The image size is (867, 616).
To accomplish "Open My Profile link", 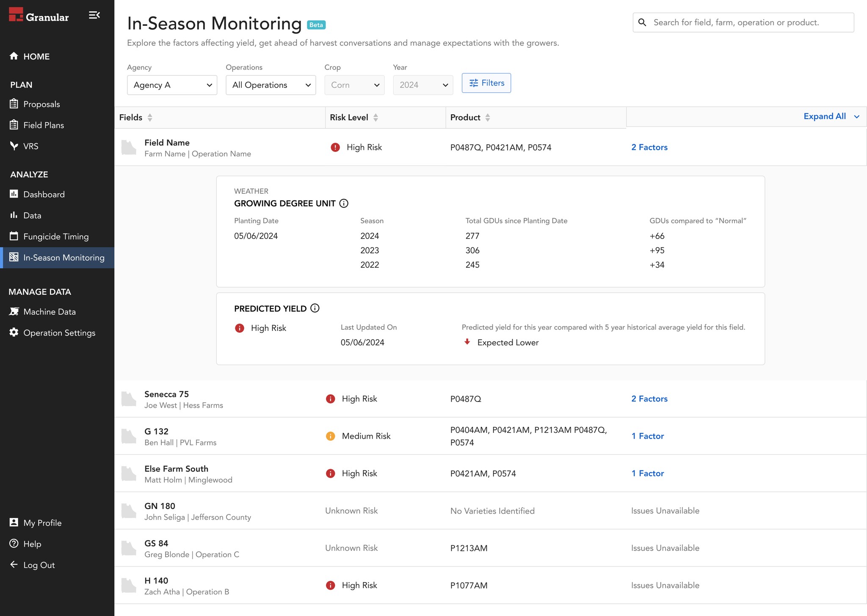I will point(42,523).
